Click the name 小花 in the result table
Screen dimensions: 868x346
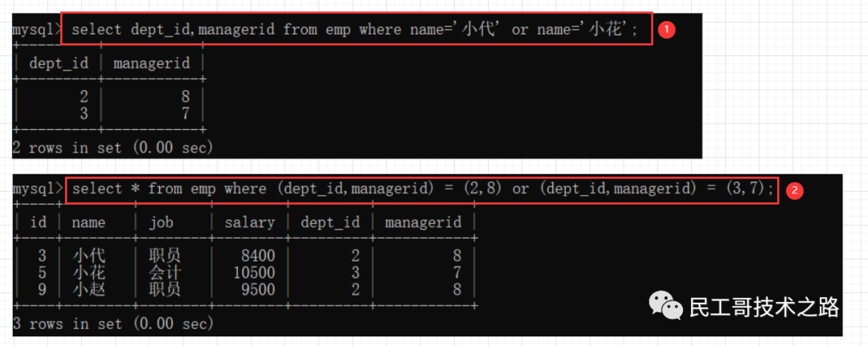(88, 272)
